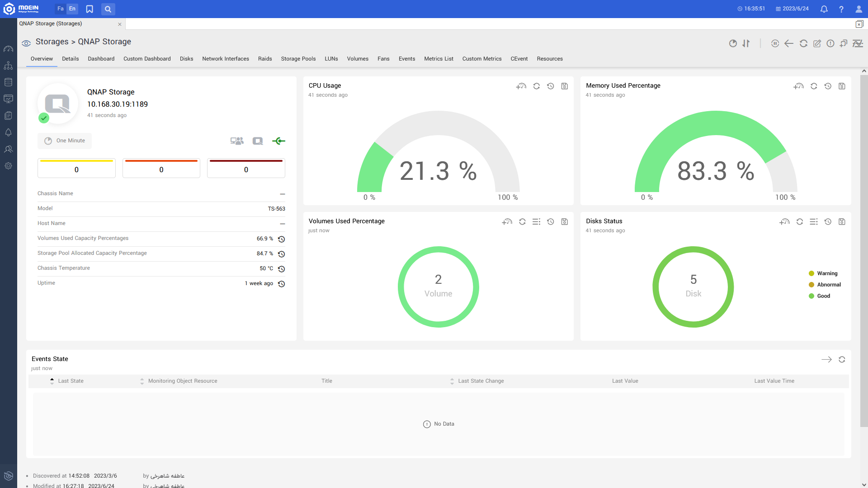Open notifications bell in top bar

pos(824,9)
